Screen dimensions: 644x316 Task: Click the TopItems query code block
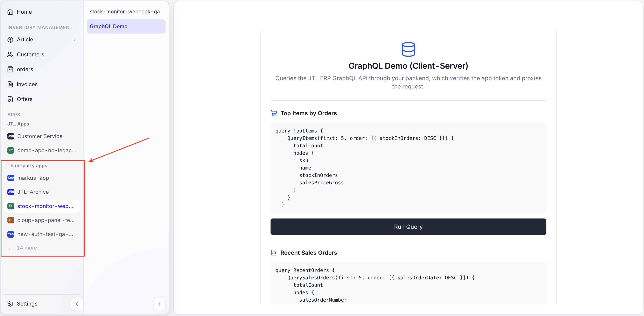tap(408, 168)
